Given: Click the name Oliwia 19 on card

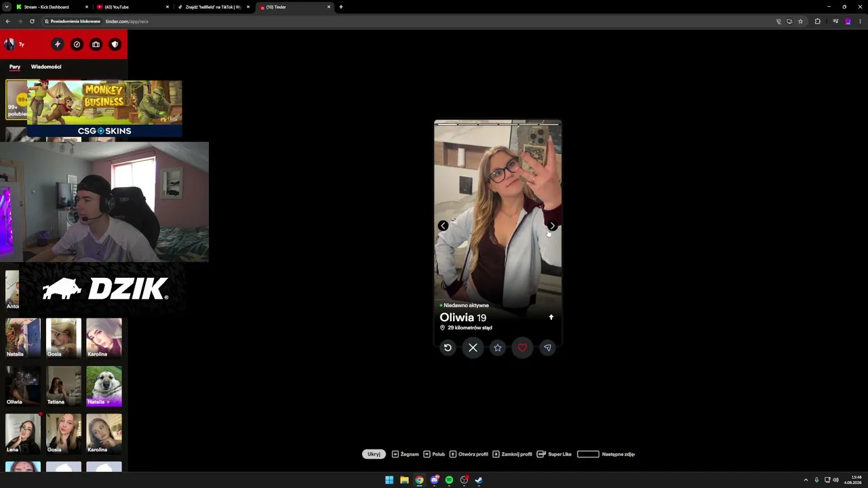Looking at the screenshot, I should pos(463,317).
